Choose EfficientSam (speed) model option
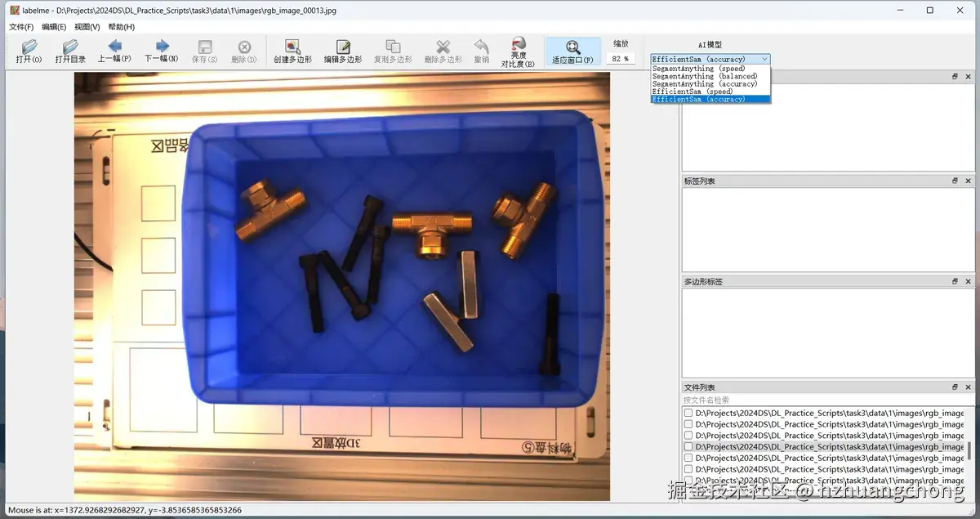Image resolution: width=980 pixels, height=519 pixels. pyautogui.click(x=710, y=92)
